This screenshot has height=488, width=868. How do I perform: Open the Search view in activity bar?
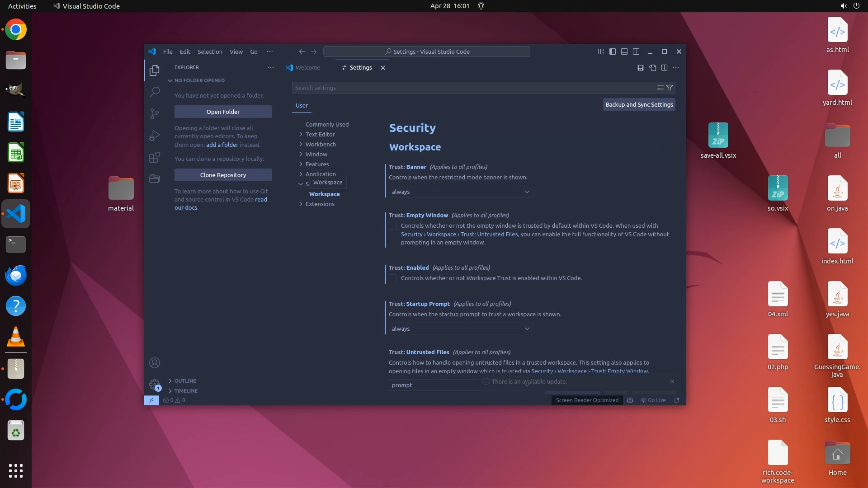155,92
